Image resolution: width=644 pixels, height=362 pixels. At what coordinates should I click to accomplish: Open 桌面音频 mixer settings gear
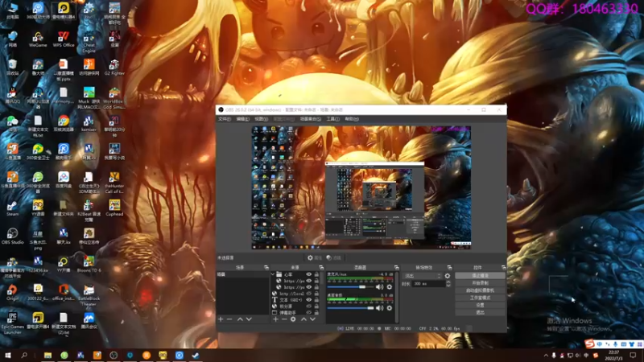tap(390, 308)
